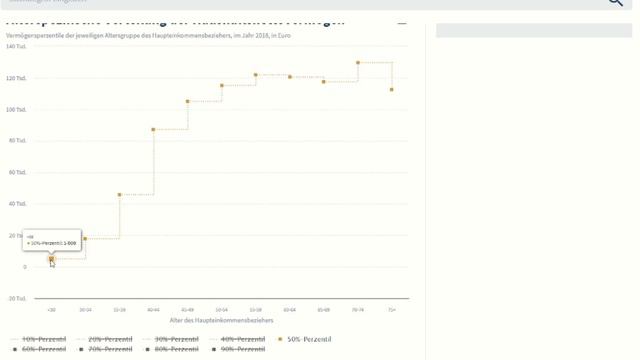Select the 50% data point for age 35-39
640x360 pixels.
120,195
